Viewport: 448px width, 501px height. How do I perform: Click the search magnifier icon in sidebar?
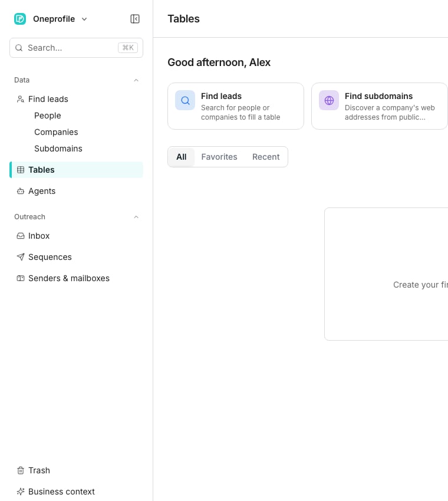pyautogui.click(x=19, y=48)
